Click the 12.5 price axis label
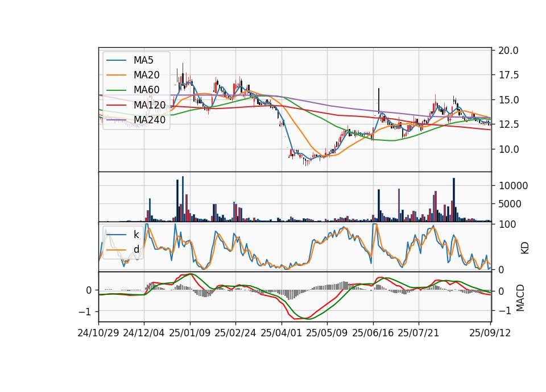 point(508,124)
